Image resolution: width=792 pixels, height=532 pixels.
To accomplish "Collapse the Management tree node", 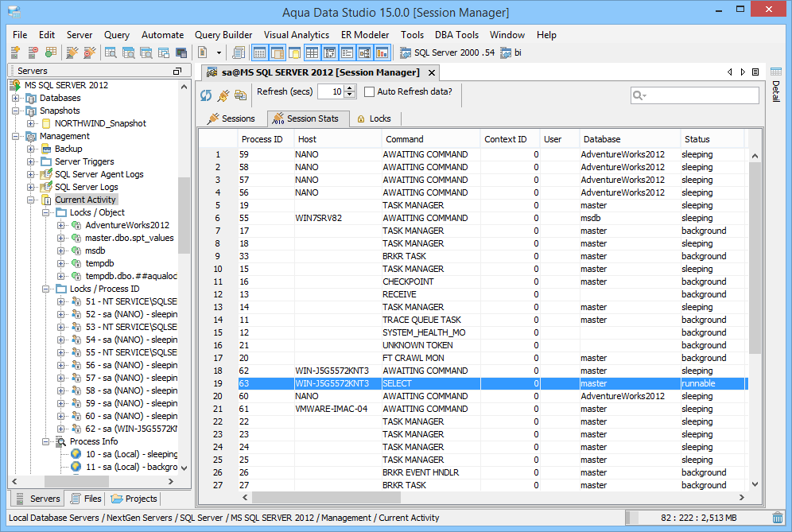I will pyautogui.click(x=16, y=136).
